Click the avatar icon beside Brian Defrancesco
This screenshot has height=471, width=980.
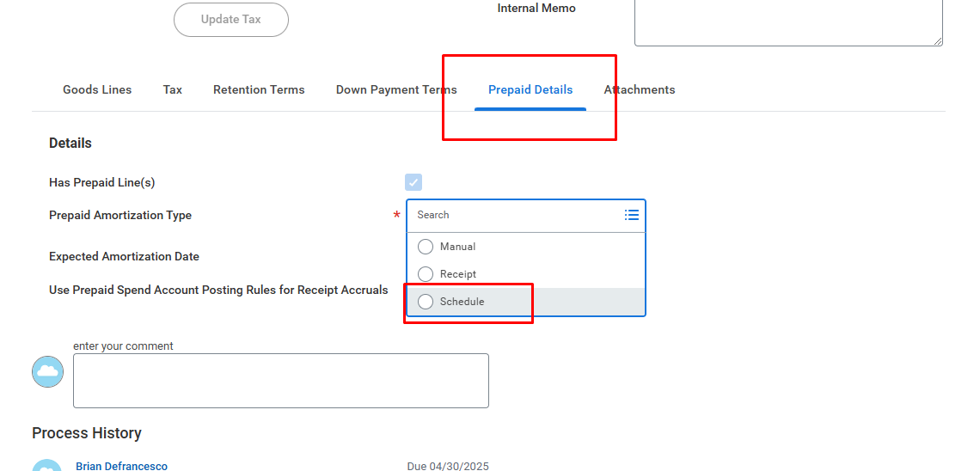tap(48, 466)
